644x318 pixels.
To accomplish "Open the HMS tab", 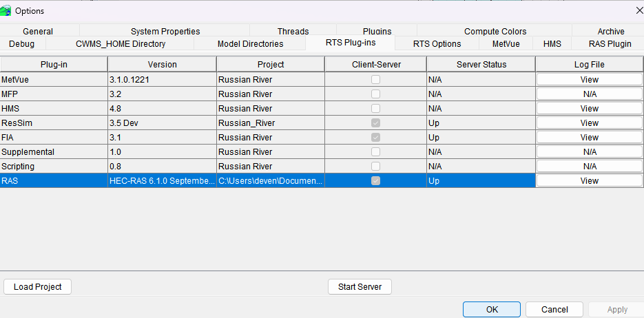I will pos(552,43).
